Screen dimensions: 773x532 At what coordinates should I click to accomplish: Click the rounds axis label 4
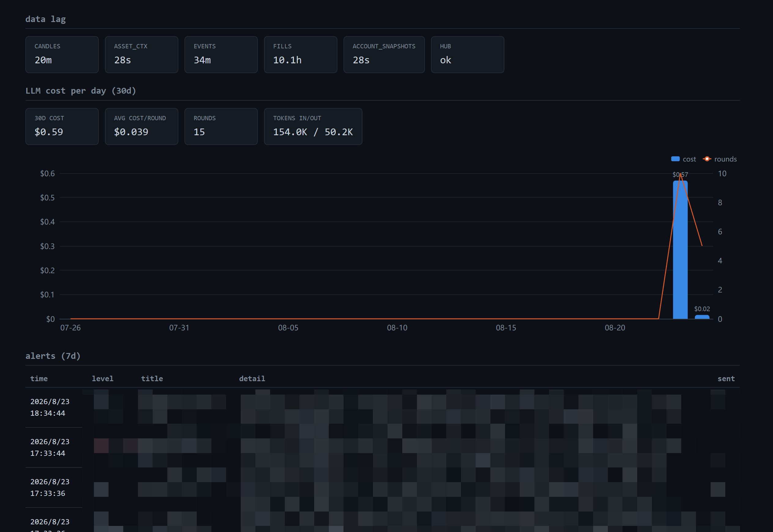[720, 261]
